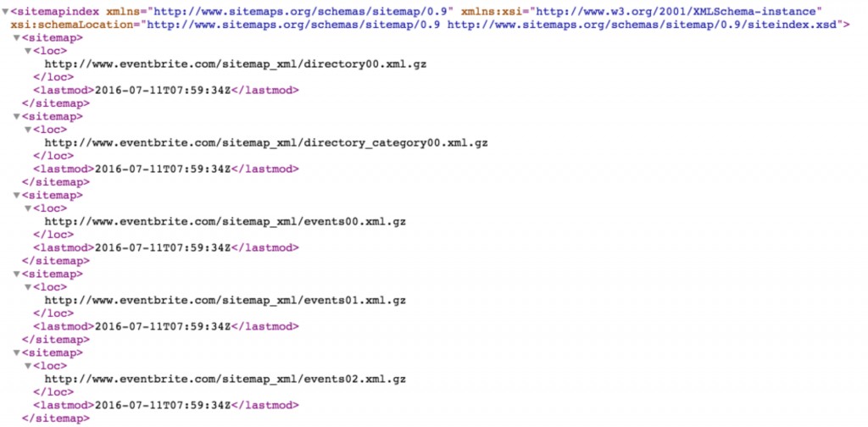Click the directory00.xml.gz sitemap URL text
The image size is (868, 427).
coord(236,64)
